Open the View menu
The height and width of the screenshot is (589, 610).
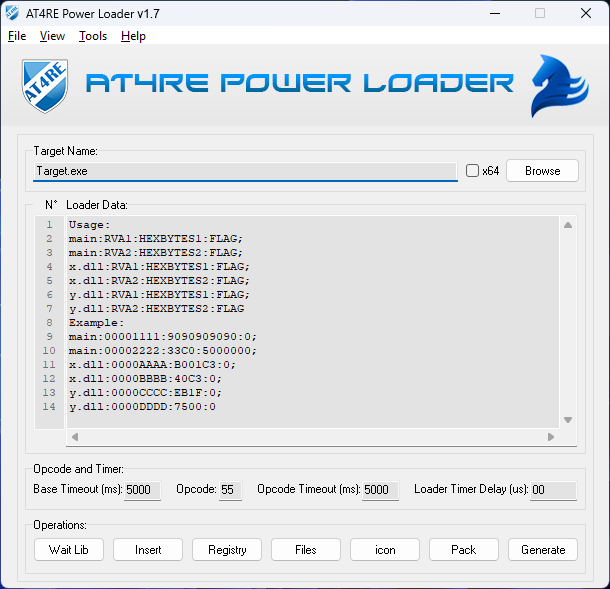[x=52, y=36]
